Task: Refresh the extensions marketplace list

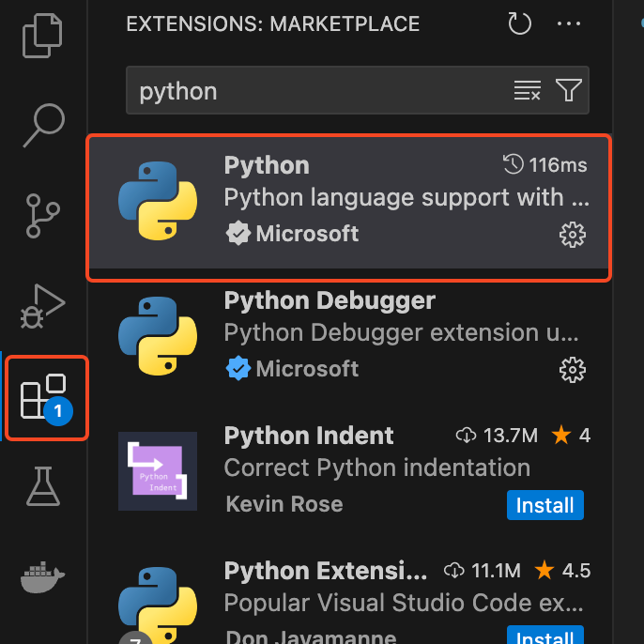Action: tap(520, 24)
